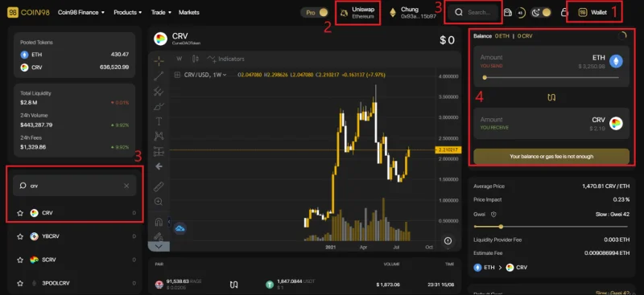
Task: Toggle the magnet snap mode
Action: tap(159, 222)
